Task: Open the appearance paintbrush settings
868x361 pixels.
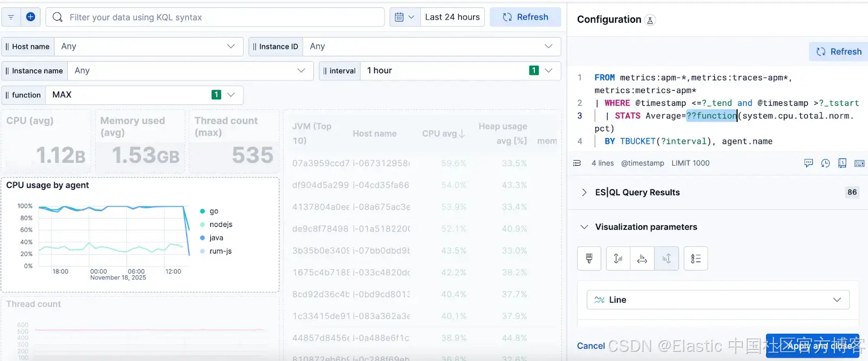Action: (589, 258)
